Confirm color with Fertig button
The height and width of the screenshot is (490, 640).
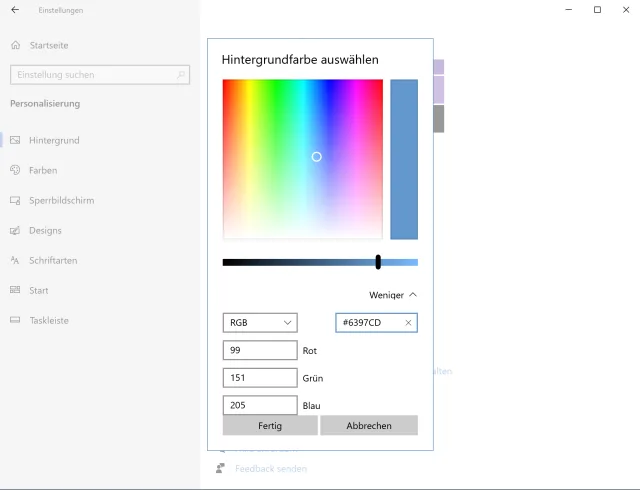click(x=270, y=425)
